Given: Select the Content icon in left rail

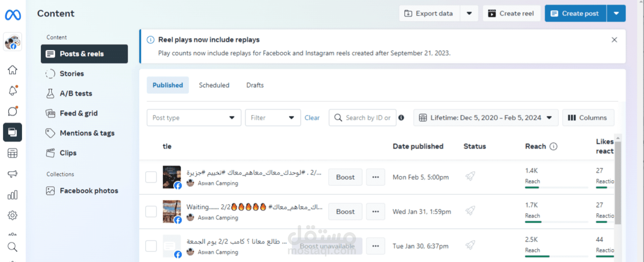Looking at the screenshot, I should [x=13, y=132].
